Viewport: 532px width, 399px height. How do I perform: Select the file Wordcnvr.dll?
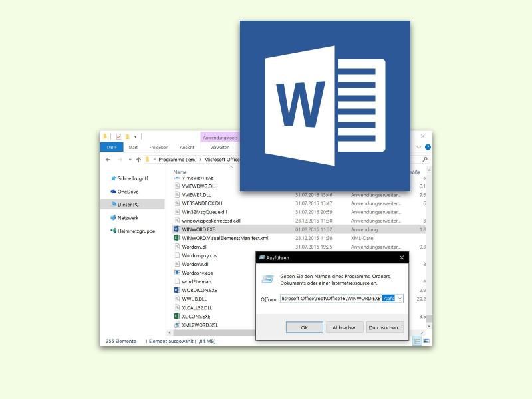[x=196, y=264]
